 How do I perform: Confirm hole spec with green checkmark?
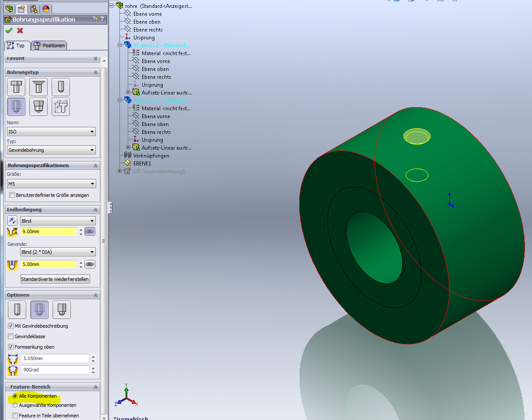point(8,31)
